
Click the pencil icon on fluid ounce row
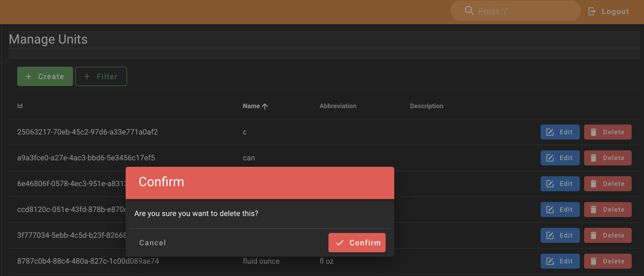coord(550,261)
